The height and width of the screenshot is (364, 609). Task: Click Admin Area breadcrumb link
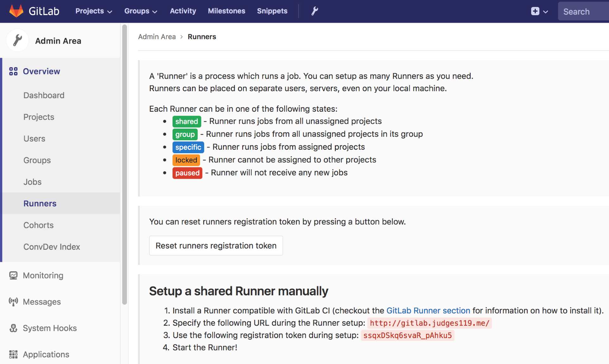157,37
